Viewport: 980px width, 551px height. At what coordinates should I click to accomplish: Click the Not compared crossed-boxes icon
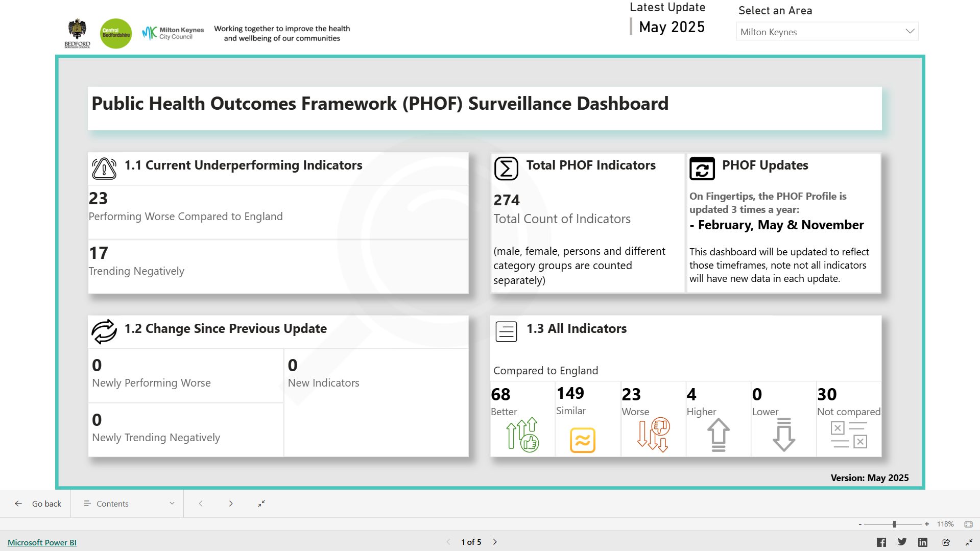click(x=849, y=435)
